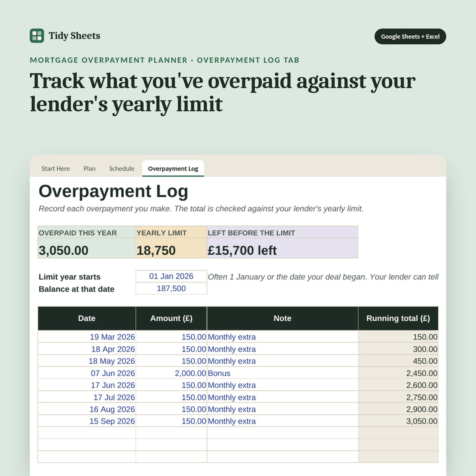Click the LEFT BEFORE THE LIMIT label
Screen dimensions: 476x476
(282, 233)
